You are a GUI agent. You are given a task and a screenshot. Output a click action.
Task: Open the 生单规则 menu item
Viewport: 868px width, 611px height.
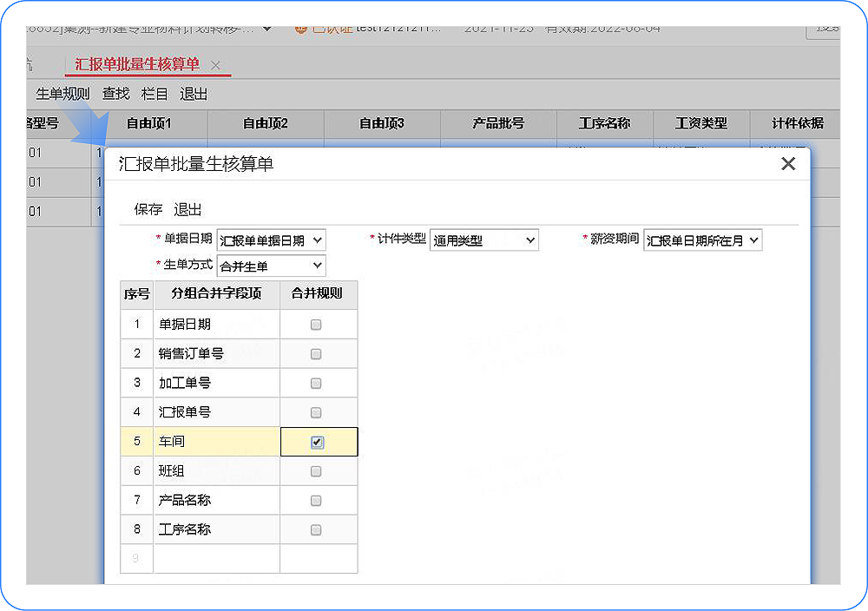(x=62, y=94)
